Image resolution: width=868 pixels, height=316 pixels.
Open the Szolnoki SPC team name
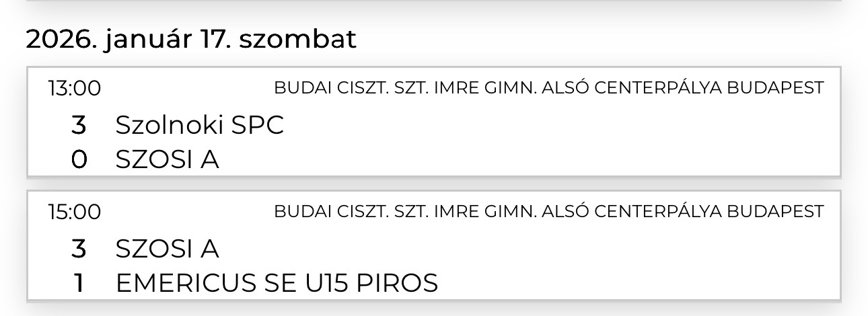pyautogui.click(x=200, y=125)
